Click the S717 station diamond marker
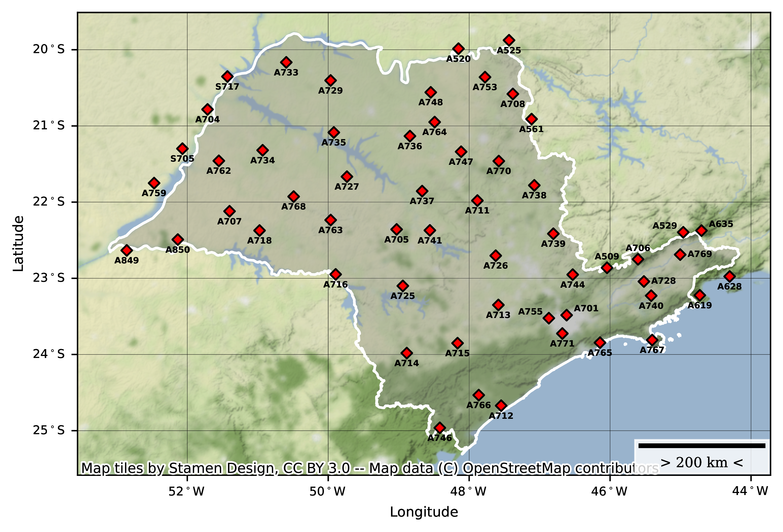This screenshot has height=532, width=783. point(227,76)
